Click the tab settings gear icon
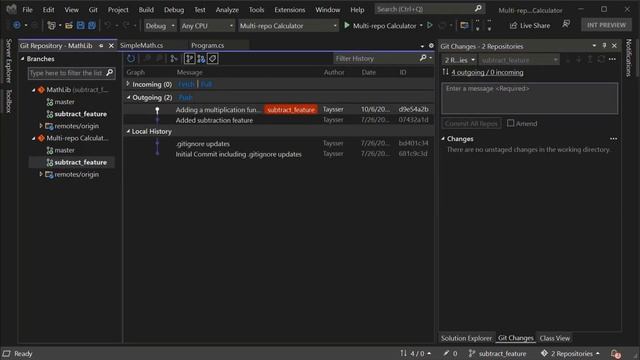The width and height of the screenshot is (640, 360). pos(431,46)
